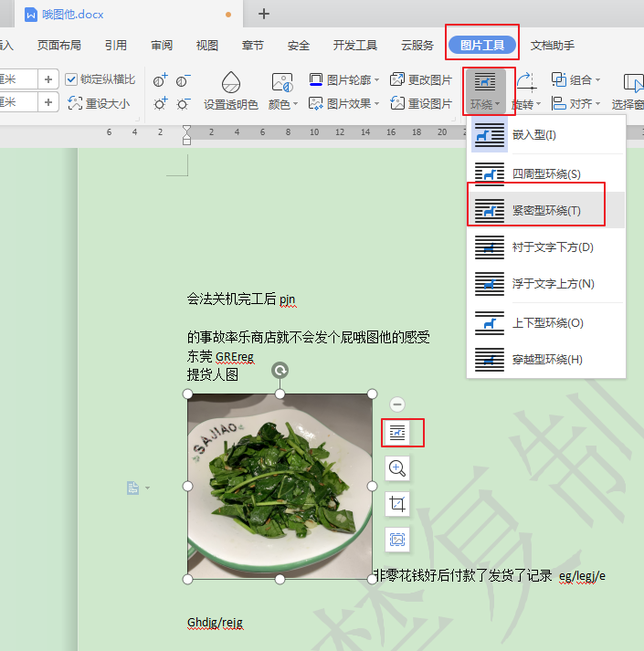The width and height of the screenshot is (644, 651).
Task: Click the 设置透明色 water-drop icon
Action: pyautogui.click(x=231, y=82)
